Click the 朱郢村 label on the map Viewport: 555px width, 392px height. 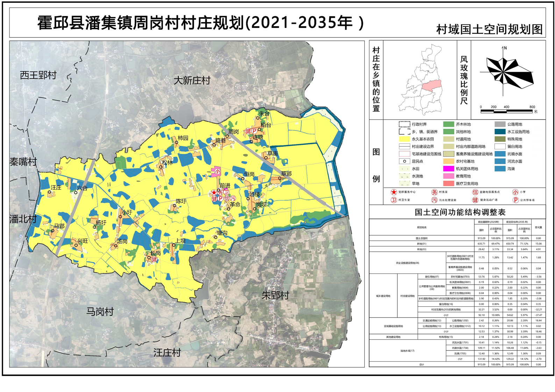(x=275, y=296)
